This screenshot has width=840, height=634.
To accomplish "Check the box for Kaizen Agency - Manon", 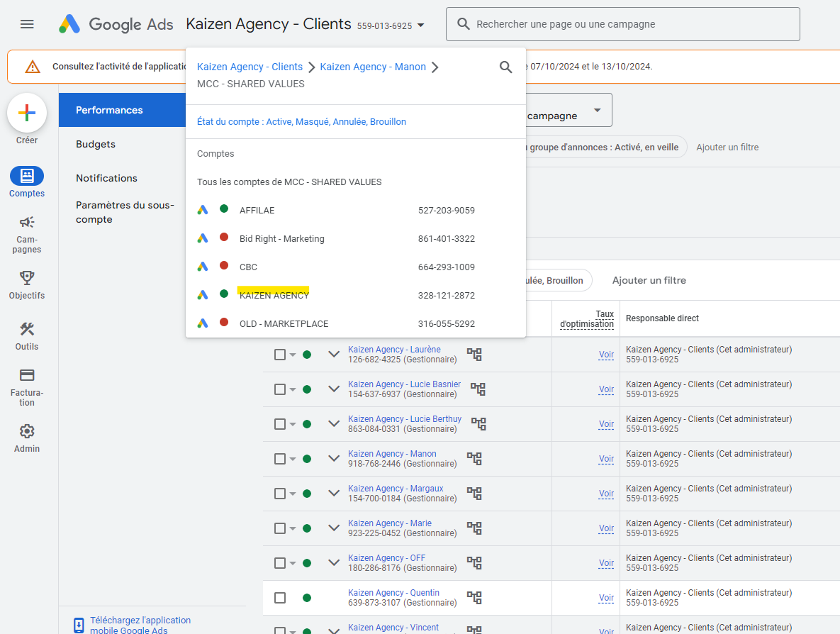I will (x=279, y=459).
